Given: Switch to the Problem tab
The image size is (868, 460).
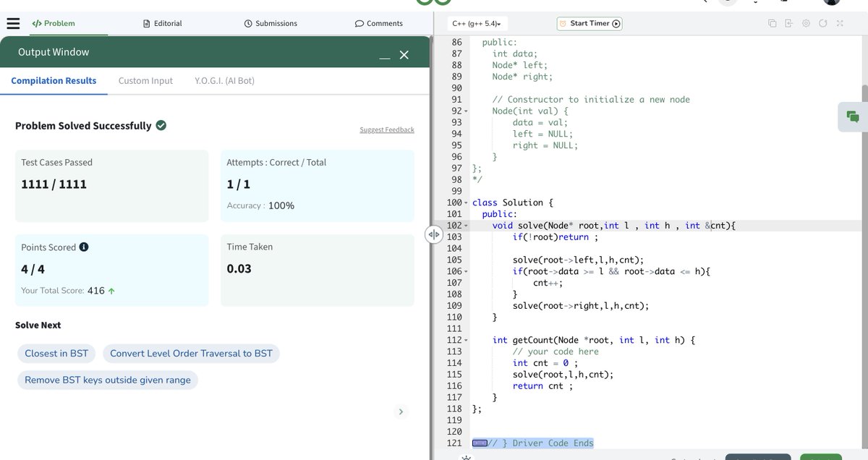Looking at the screenshot, I should click(x=54, y=23).
